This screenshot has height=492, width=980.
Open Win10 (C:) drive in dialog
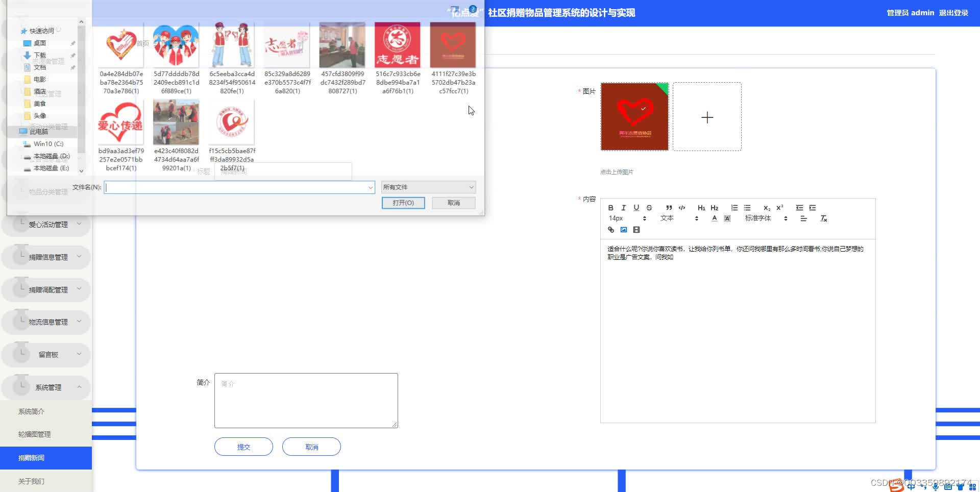pos(48,144)
